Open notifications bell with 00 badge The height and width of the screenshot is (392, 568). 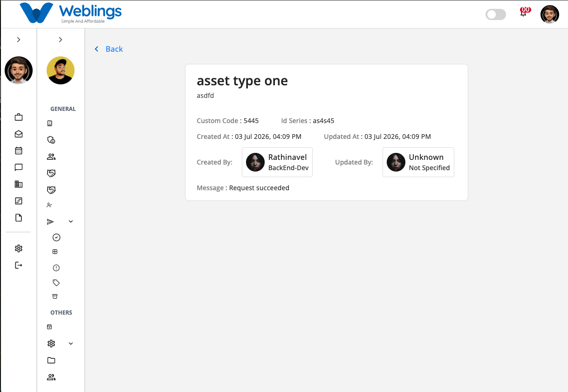pos(524,13)
